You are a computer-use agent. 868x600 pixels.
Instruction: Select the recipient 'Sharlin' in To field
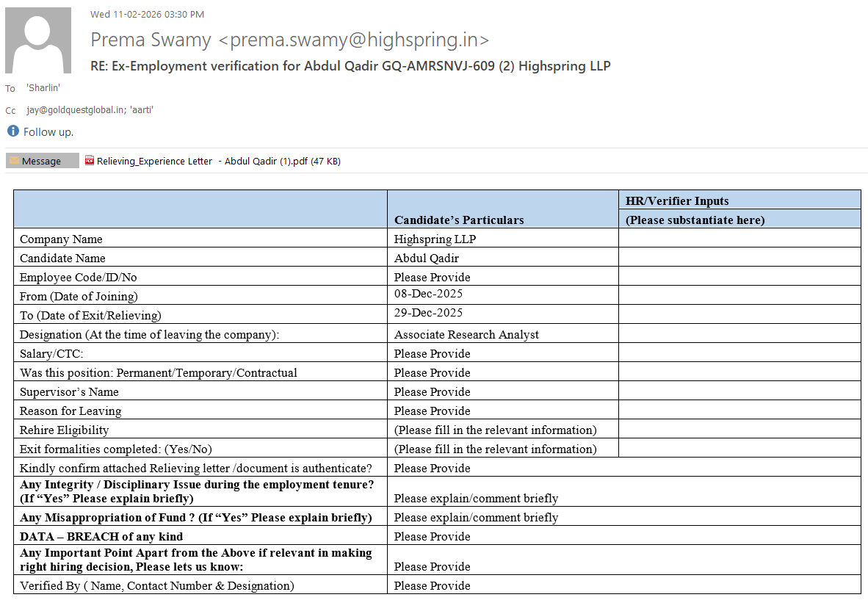(x=43, y=88)
